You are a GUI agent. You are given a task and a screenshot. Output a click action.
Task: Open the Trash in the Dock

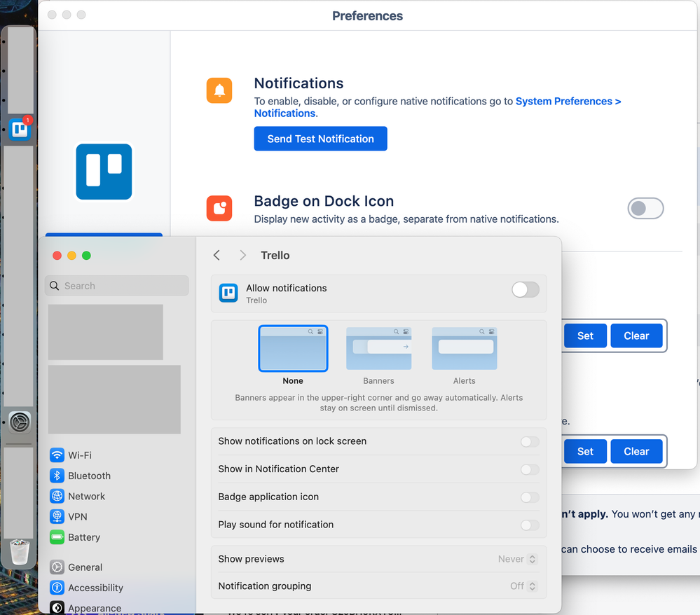(x=20, y=552)
